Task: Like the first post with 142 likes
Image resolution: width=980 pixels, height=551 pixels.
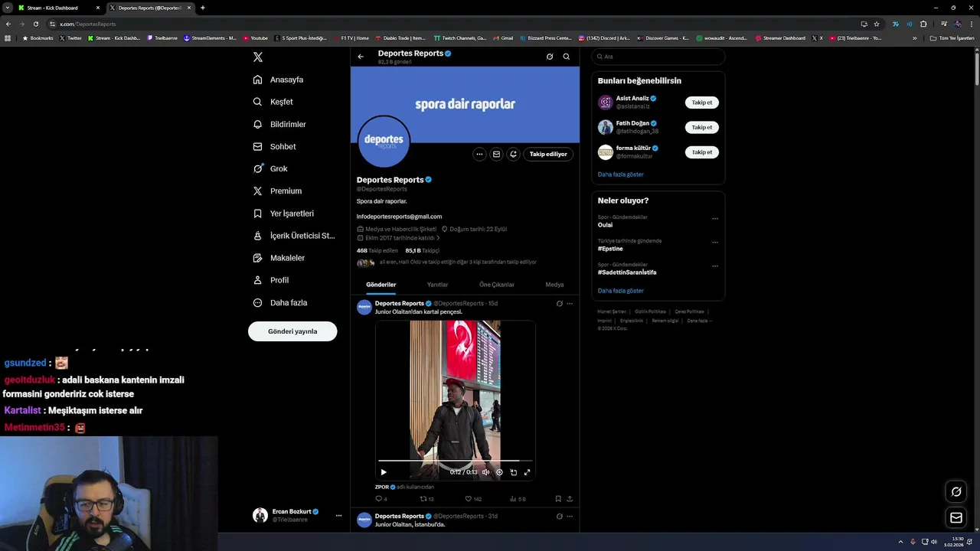Action: pyautogui.click(x=473, y=499)
